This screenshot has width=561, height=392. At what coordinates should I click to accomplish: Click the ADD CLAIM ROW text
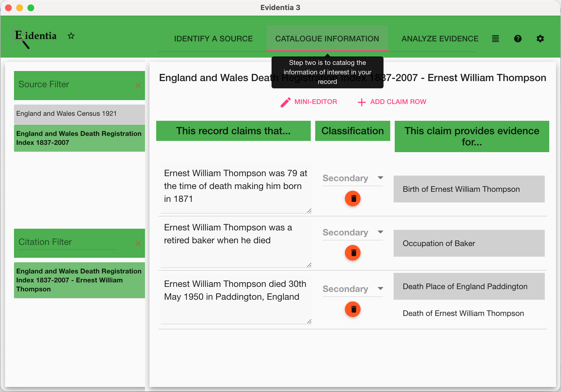(398, 102)
